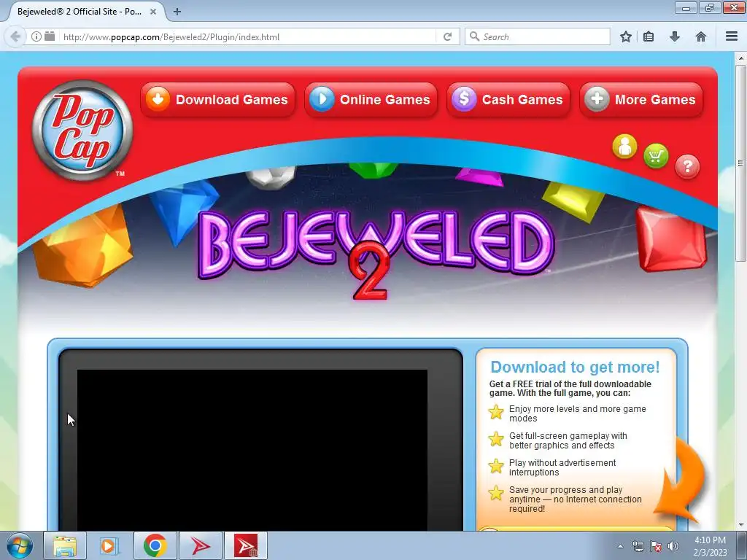
Task: Click 'Play without advertisement interruptions' text
Action: point(562,467)
